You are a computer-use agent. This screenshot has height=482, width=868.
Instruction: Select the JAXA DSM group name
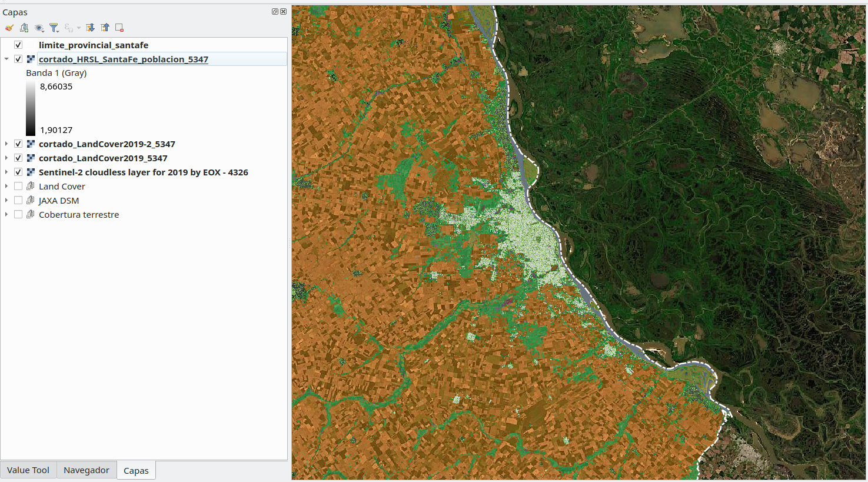59,200
